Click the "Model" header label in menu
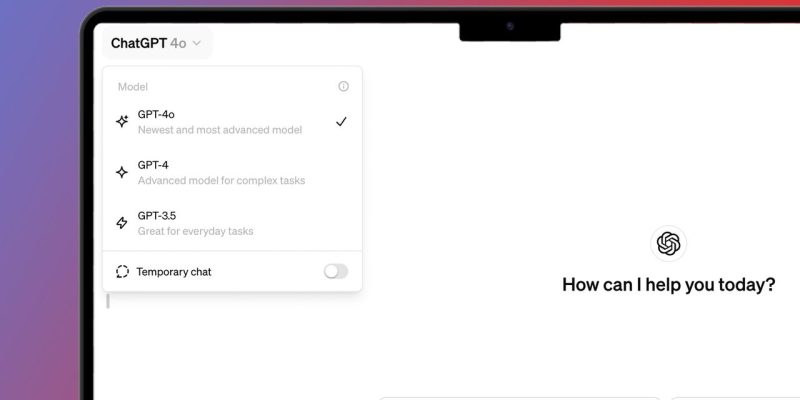The height and width of the screenshot is (400, 800). pyautogui.click(x=133, y=87)
